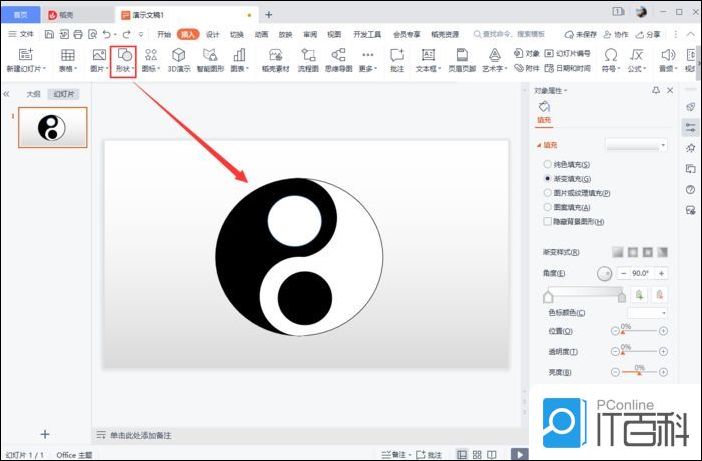Enable 隐藏背景图形 checkbox
This screenshot has height=461, width=702.
[x=546, y=221]
